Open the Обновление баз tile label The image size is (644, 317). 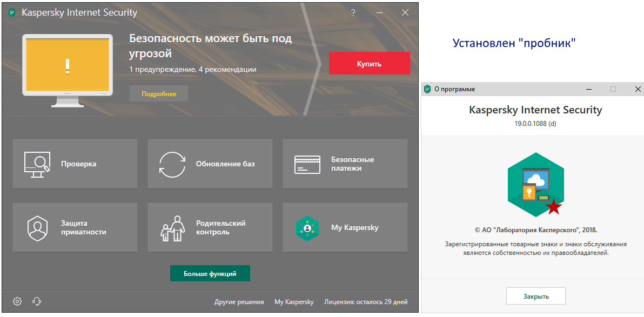(x=225, y=164)
